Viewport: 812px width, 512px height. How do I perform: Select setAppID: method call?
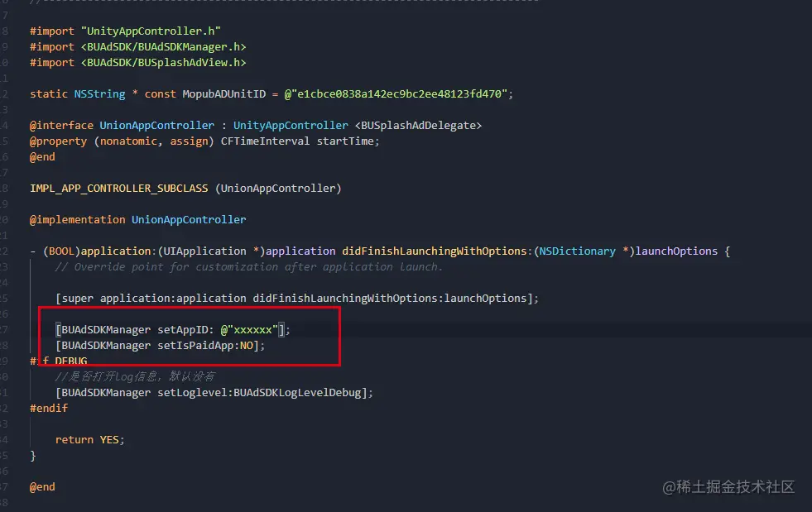pos(185,330)
